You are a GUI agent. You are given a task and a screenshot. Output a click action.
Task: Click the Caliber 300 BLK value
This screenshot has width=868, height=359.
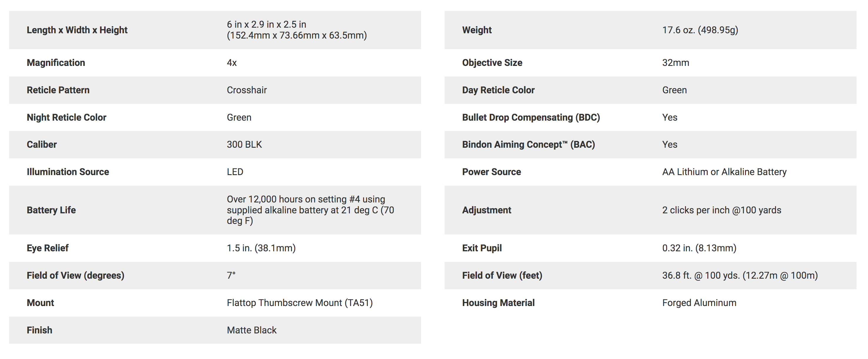[244, 144]
